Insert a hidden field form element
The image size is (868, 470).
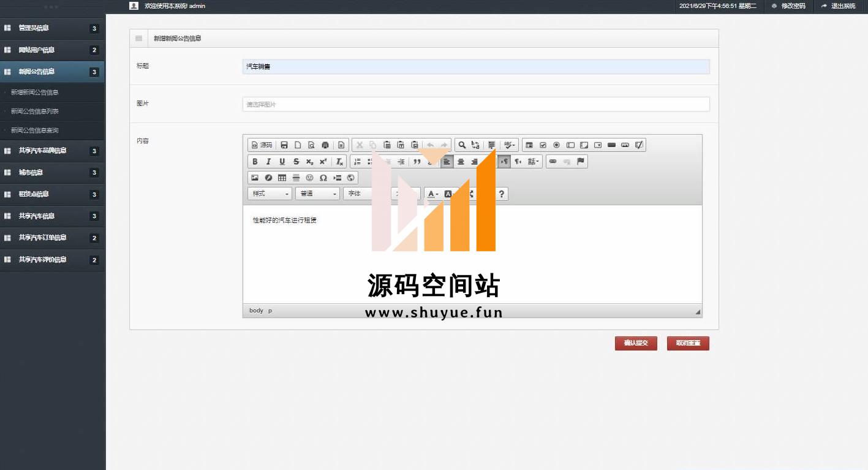pos(639,145)
